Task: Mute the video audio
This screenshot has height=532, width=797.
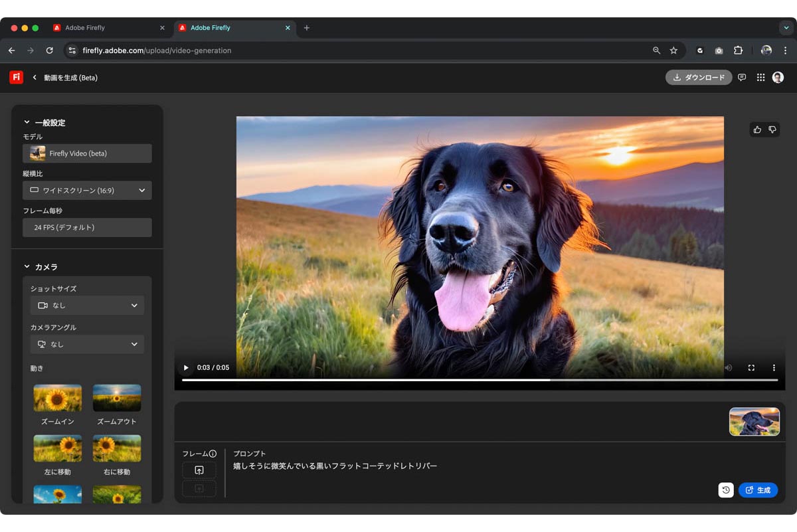Action: pyautogui.click(x=728, y=367)
